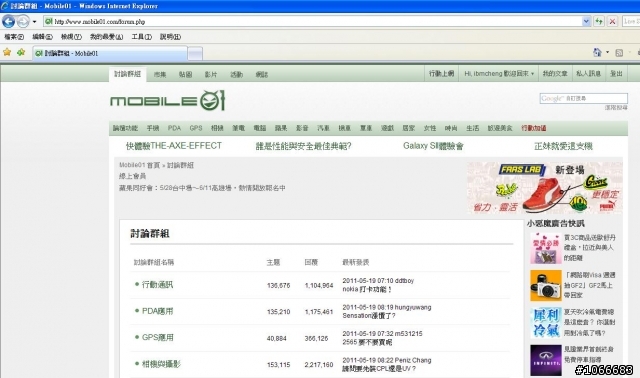Open the GPS應用 forum group

point(158,338)
